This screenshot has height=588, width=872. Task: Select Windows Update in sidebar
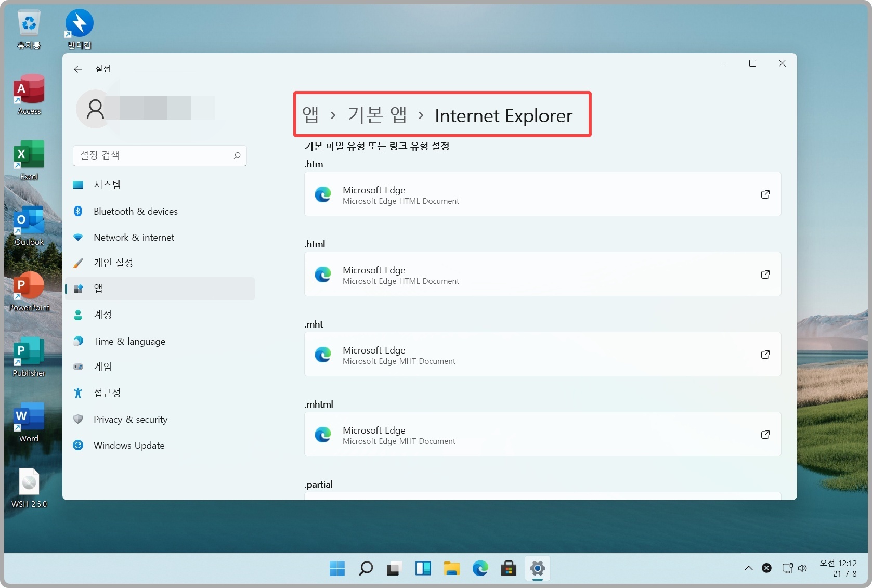coord(160,445)
